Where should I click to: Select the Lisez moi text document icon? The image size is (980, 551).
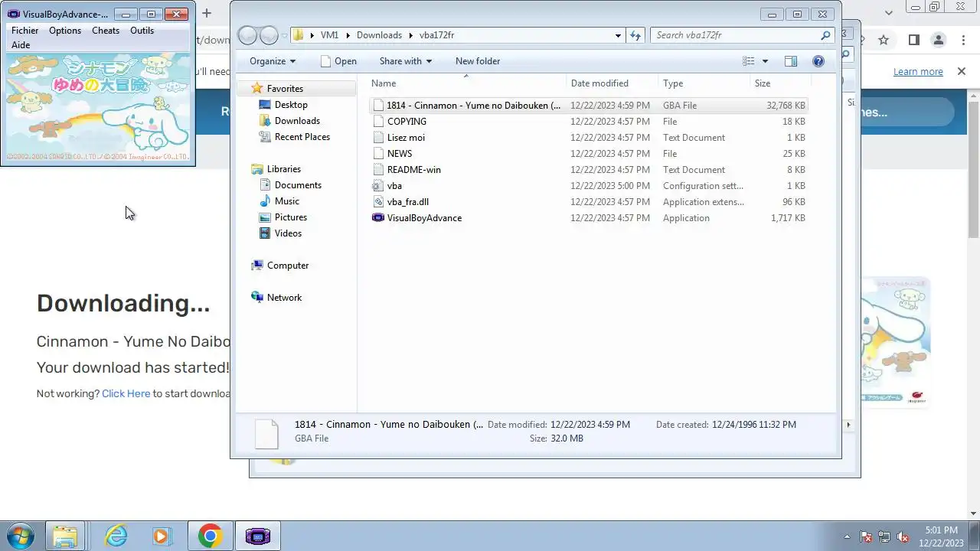point(377,138)
